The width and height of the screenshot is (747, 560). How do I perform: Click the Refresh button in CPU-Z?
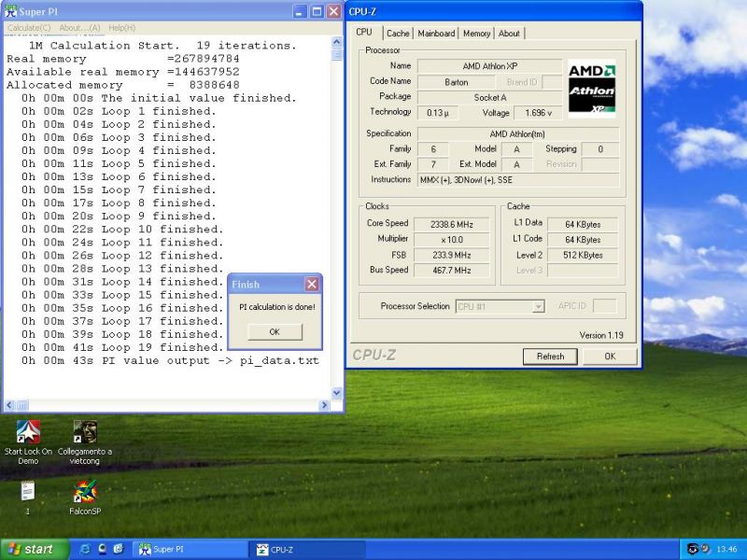tap(550, 357)
